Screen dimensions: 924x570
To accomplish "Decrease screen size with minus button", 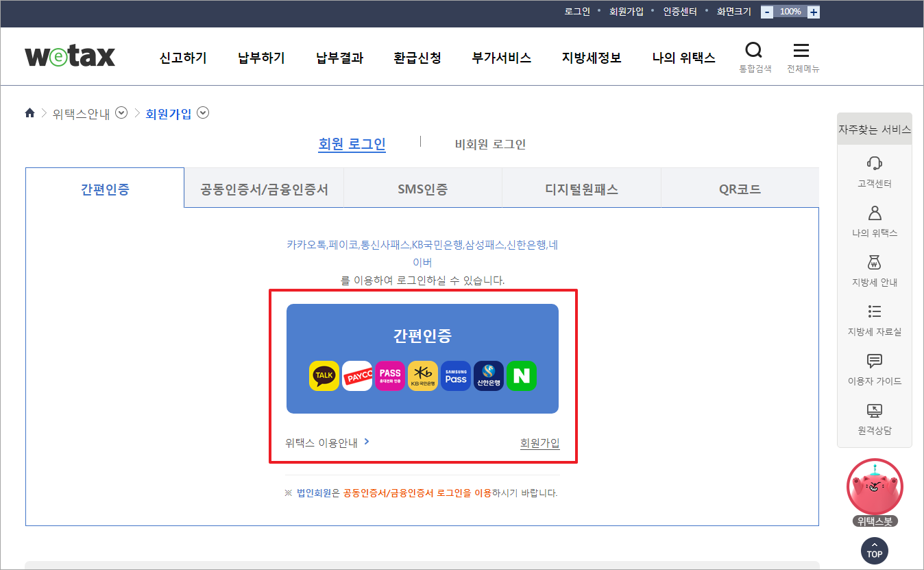I will click(x=767, y=12).
